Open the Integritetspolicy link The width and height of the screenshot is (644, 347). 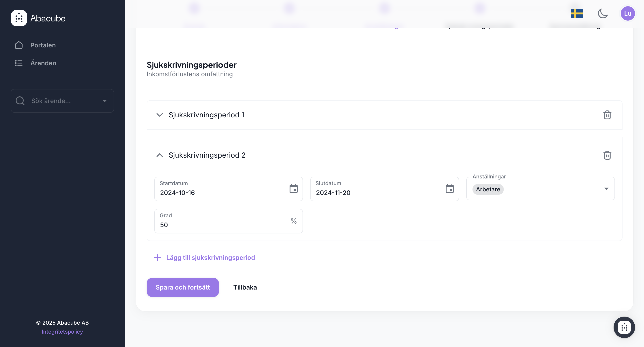(62, 332)
